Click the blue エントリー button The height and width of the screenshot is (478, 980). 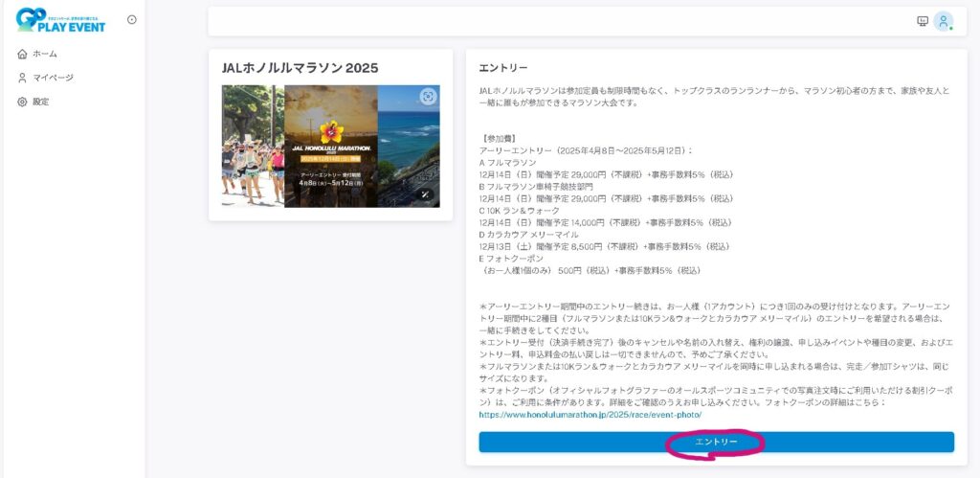pos(716,442)
